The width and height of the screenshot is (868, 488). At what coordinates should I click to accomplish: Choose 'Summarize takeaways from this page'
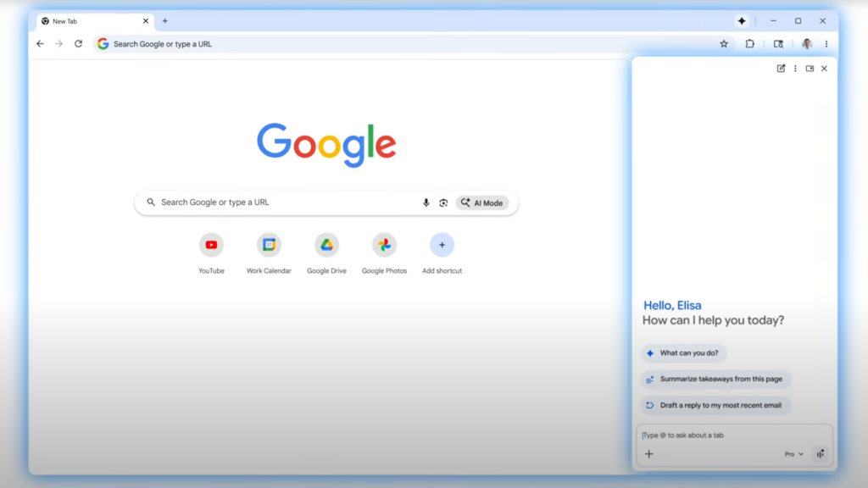click(x=715, y=379)
